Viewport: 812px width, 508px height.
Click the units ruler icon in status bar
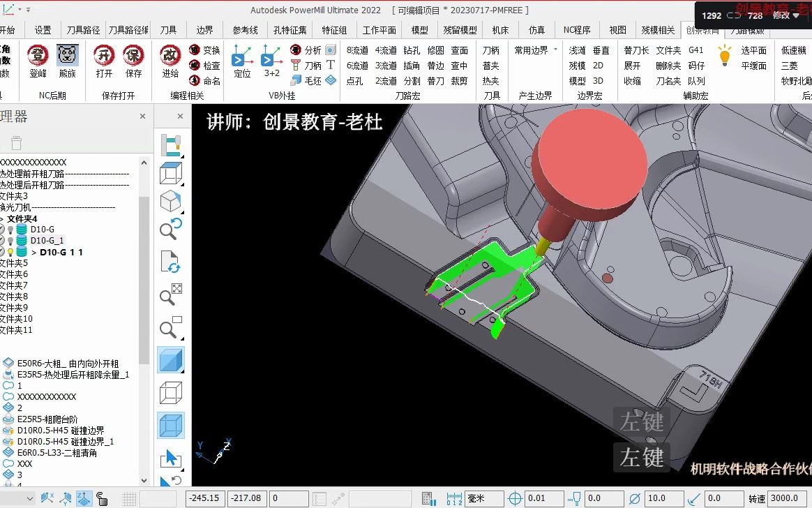(454, 499)
